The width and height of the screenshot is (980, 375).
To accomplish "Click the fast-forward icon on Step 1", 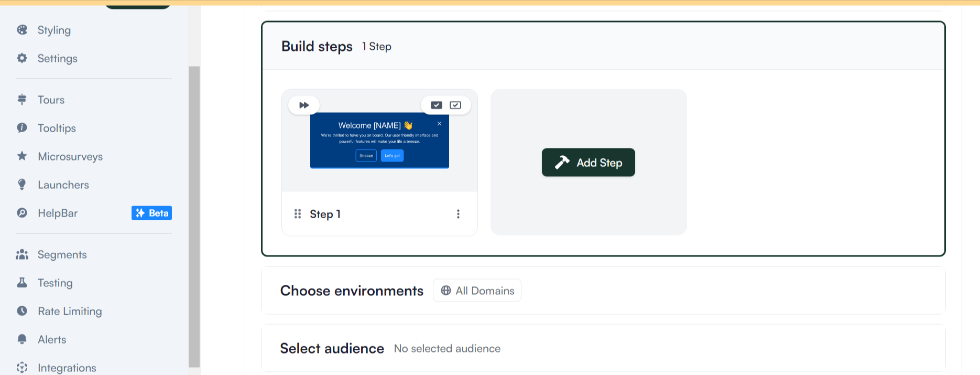I will [304, 105].
